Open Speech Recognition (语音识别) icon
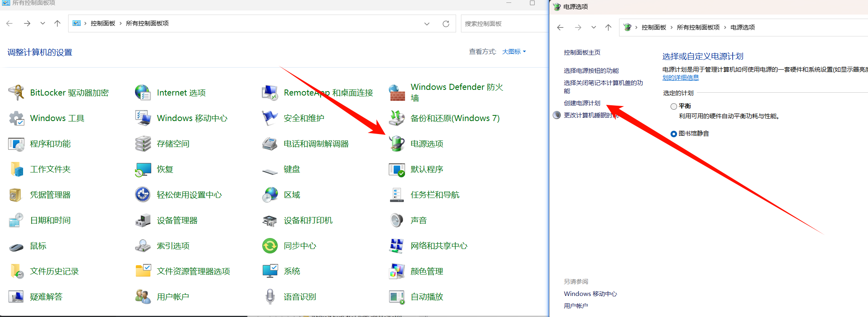Screen dimensions: 868x317 270,297
